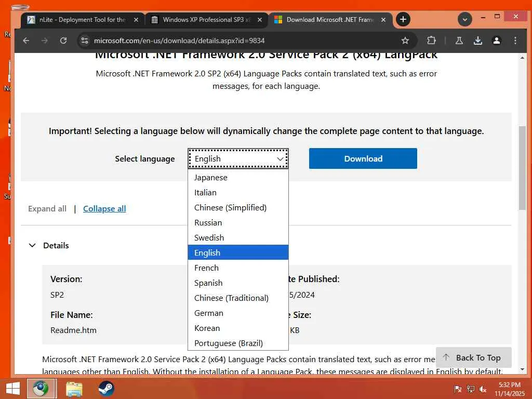Go back to the previous page

pyautogui.click(x=26, y=41)
